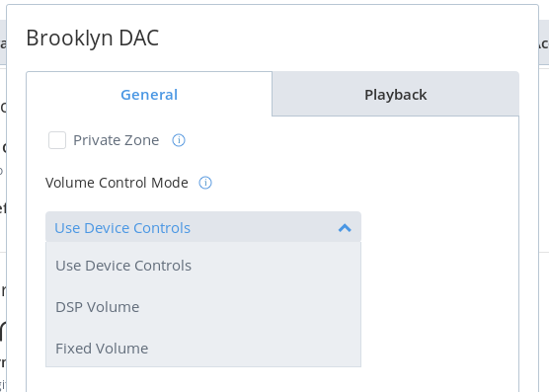Click the empty dialog area below Fixed Volume

203,380
